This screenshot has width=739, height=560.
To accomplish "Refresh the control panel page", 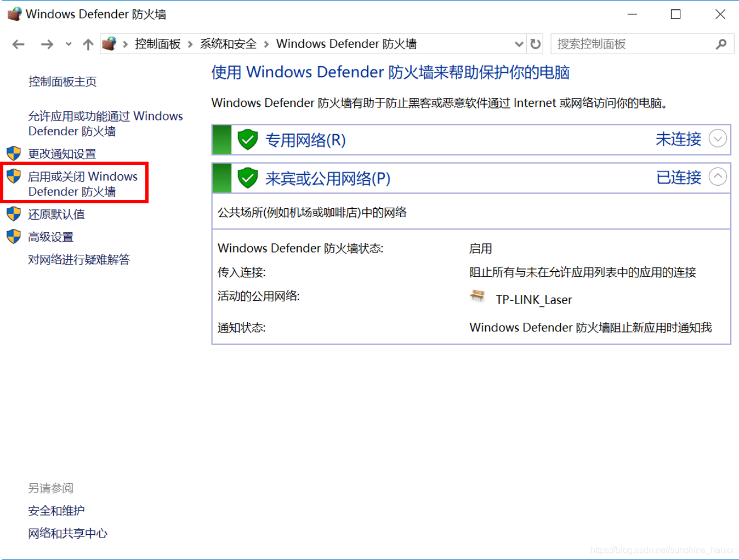I will pos(536,44).
